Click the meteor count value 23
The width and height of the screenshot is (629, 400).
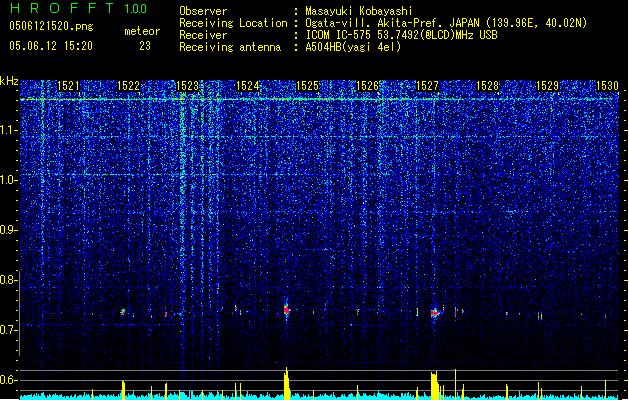pos(145,46)
